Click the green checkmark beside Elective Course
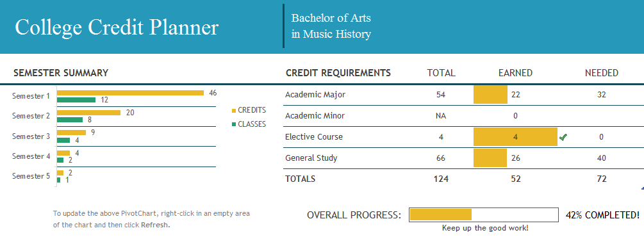 563,137
